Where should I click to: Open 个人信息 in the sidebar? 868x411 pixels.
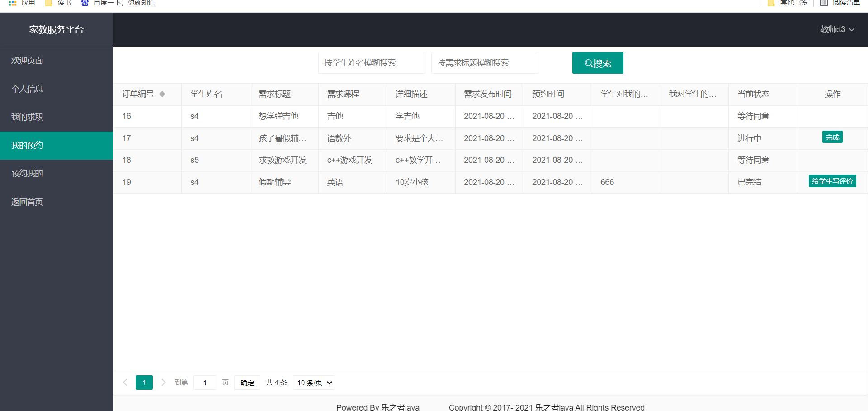click(57, 89)
